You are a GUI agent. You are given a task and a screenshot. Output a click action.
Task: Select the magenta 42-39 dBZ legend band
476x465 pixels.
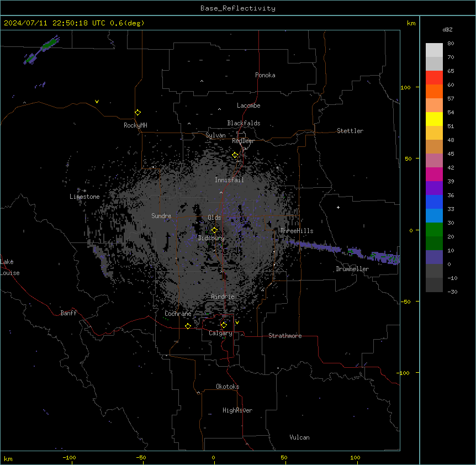pos(434,174)
